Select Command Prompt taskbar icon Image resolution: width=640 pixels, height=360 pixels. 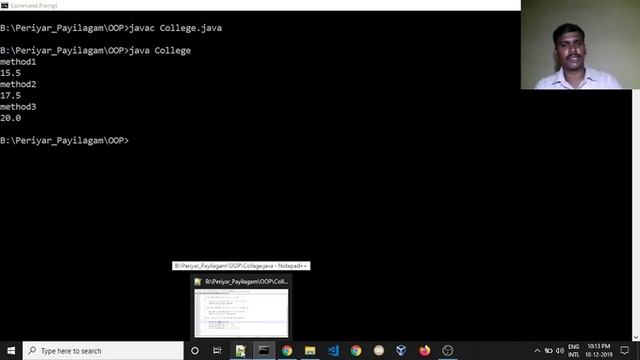click(x=264, y=351)
